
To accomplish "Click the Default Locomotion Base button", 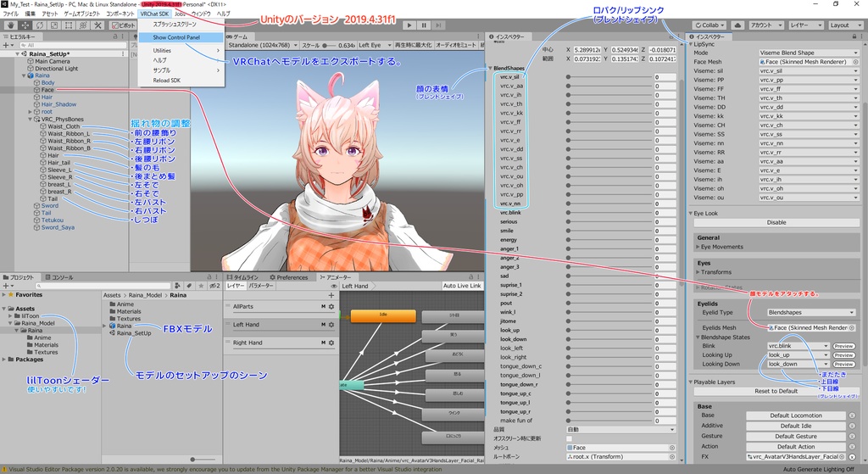I will (795, 415).
